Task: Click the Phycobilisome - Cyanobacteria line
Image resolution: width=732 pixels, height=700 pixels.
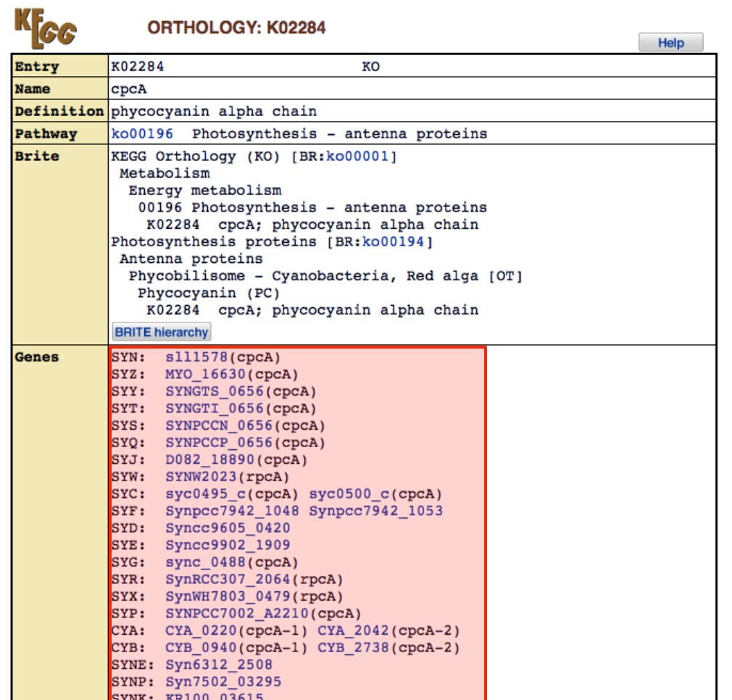Action: point(326,276)
